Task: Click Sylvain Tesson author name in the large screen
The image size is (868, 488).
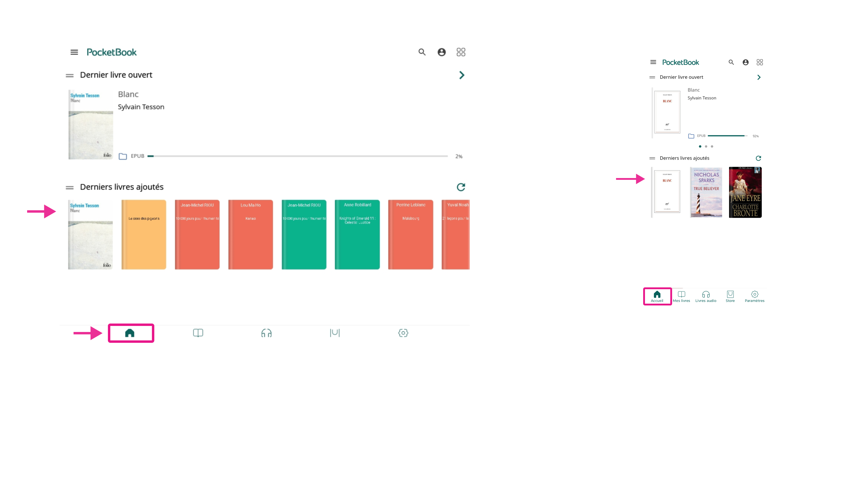Action: pos(141,107)
